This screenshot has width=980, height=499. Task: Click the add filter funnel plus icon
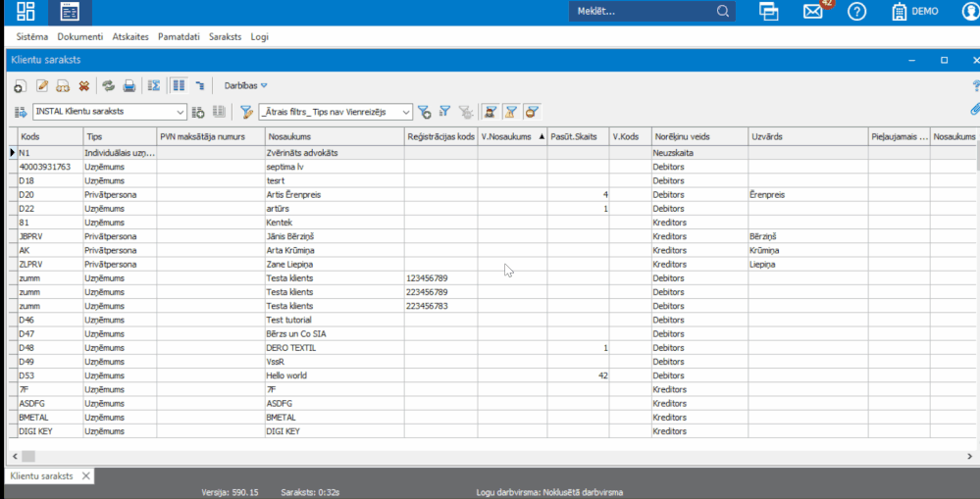[424, 112]
